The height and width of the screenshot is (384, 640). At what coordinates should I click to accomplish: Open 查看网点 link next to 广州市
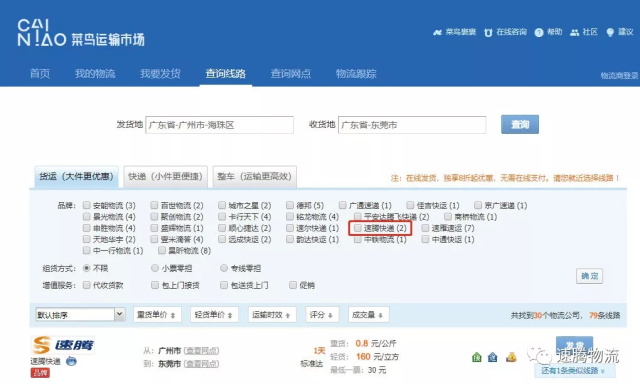click(201, 351)
